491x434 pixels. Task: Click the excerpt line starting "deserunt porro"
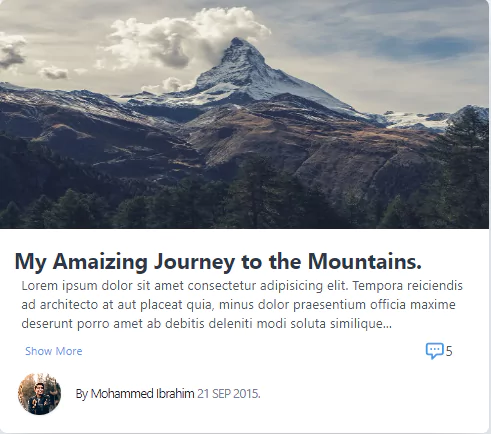pyautogui.click(x=207, y=324)
